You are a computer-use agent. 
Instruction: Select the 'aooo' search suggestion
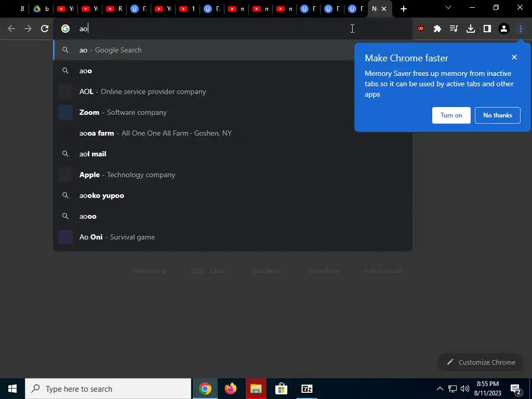(x=233, y=217)
